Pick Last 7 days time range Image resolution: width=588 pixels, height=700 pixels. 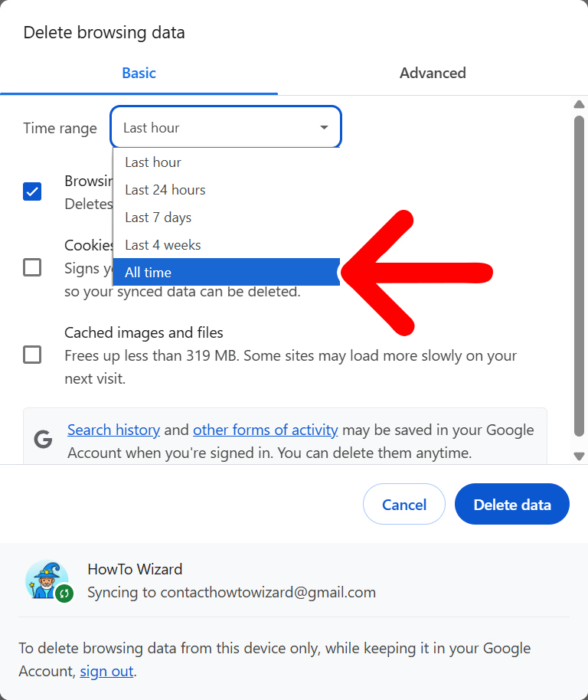(226, 218)
